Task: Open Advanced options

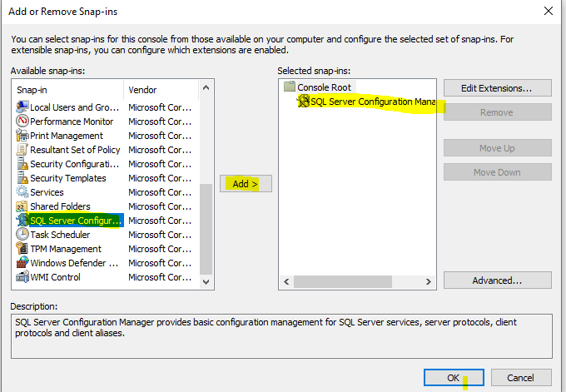Action: 498,280
